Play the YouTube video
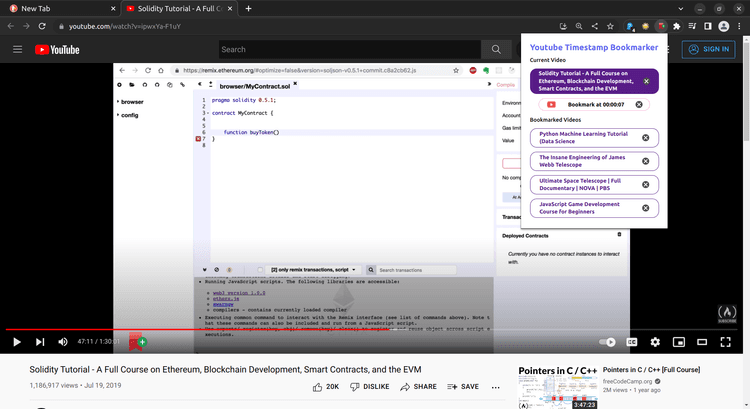Image resolution: width=750 pixels, height=409 pixels. pyautogui.click(x=17, y=342)
